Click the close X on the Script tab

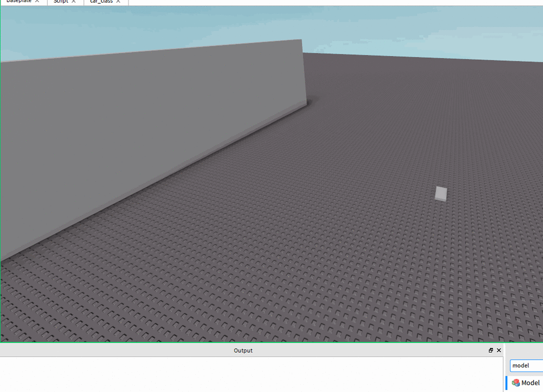tap(73, 2)
